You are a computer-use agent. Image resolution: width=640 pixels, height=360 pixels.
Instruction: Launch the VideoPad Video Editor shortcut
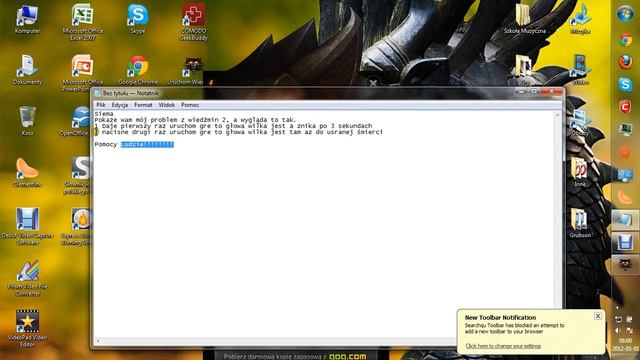click(27, 328)
